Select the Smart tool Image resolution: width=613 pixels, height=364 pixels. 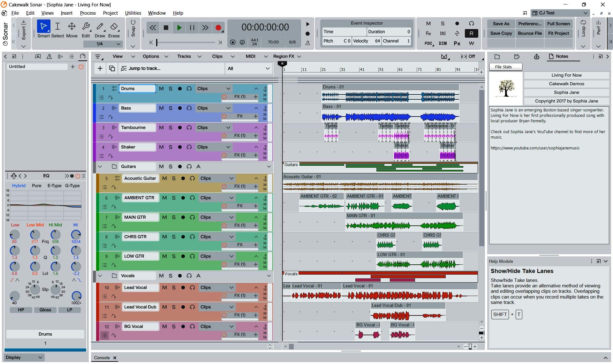43,29
